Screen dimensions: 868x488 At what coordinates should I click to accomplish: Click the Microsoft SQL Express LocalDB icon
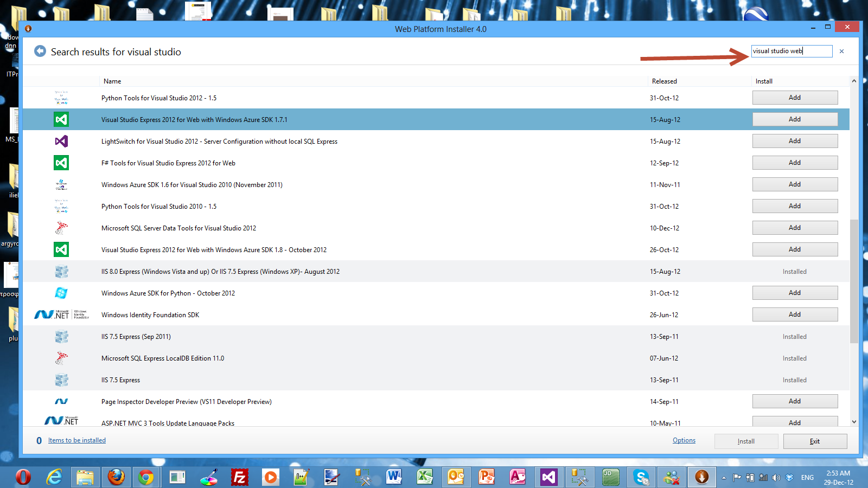point(61,358)
